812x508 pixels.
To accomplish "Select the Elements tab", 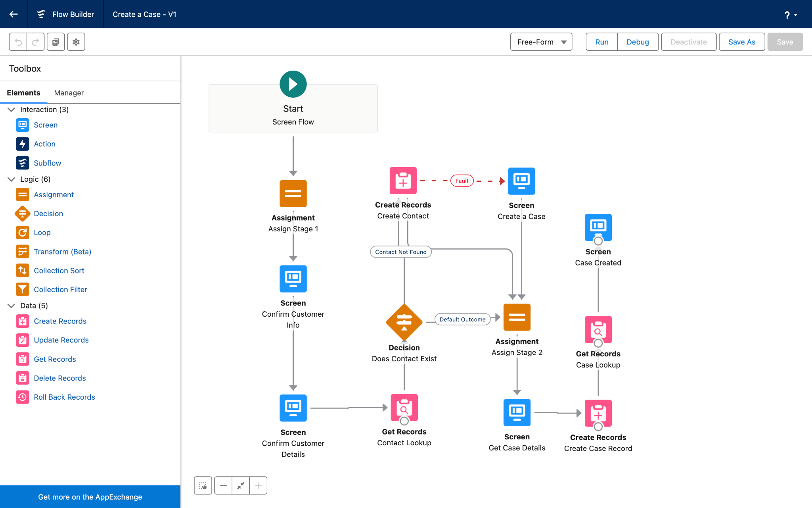I will (x=23, y=93).
